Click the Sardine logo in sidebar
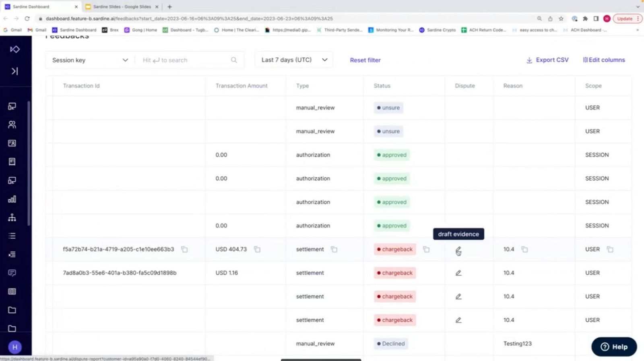 (x=15, y=49)
